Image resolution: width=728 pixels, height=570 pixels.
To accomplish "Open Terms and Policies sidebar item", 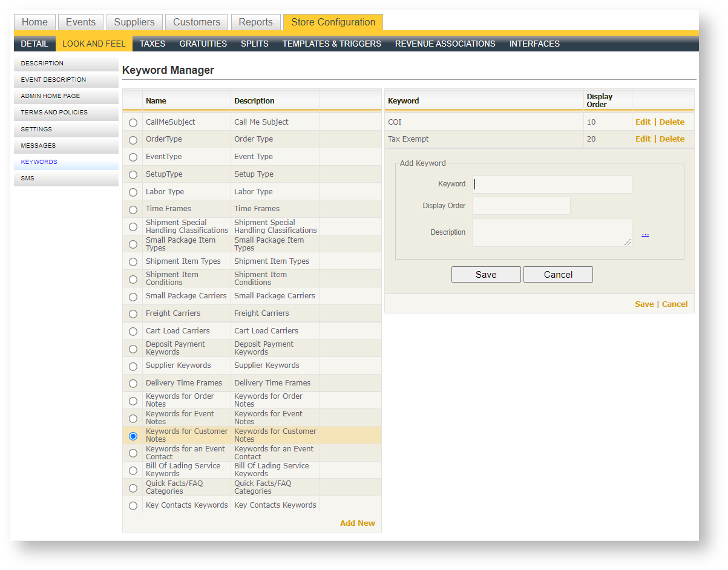I will 54,113.
